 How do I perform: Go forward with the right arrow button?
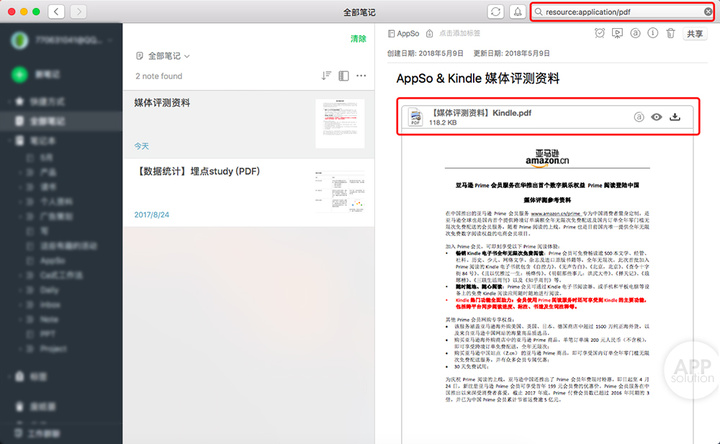[79, 11]
